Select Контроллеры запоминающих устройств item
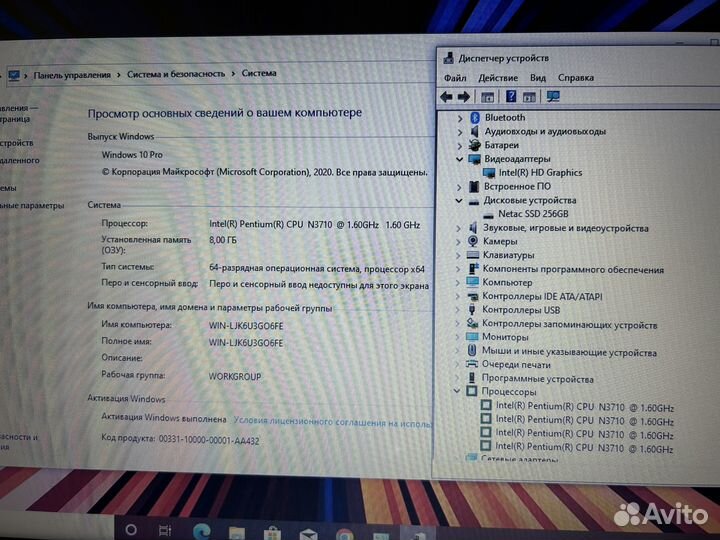This screenshot has width=720, height=540. click(569, 325)
